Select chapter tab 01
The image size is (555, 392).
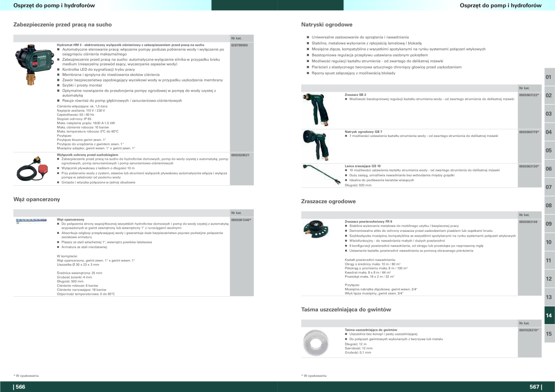point(550,77)
